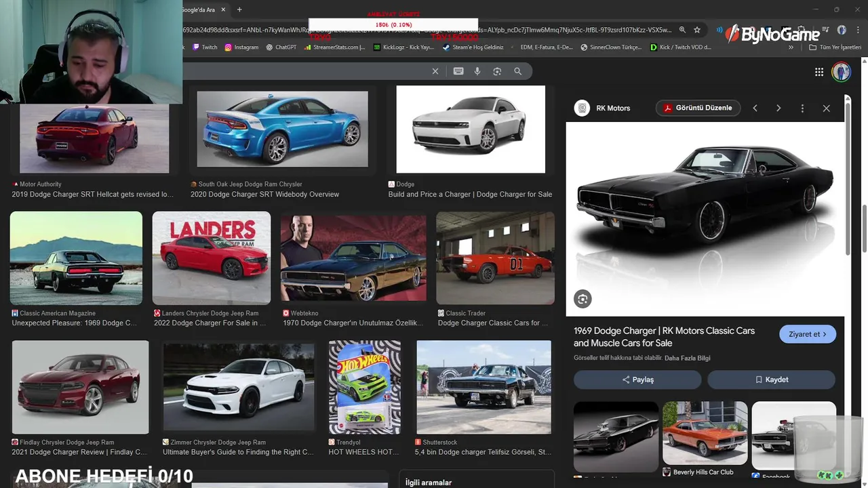The height and width of the screenshot is (488, 868).
Task: Select the Zimmer white Charger thumbnail
Action: click(239, 387)
